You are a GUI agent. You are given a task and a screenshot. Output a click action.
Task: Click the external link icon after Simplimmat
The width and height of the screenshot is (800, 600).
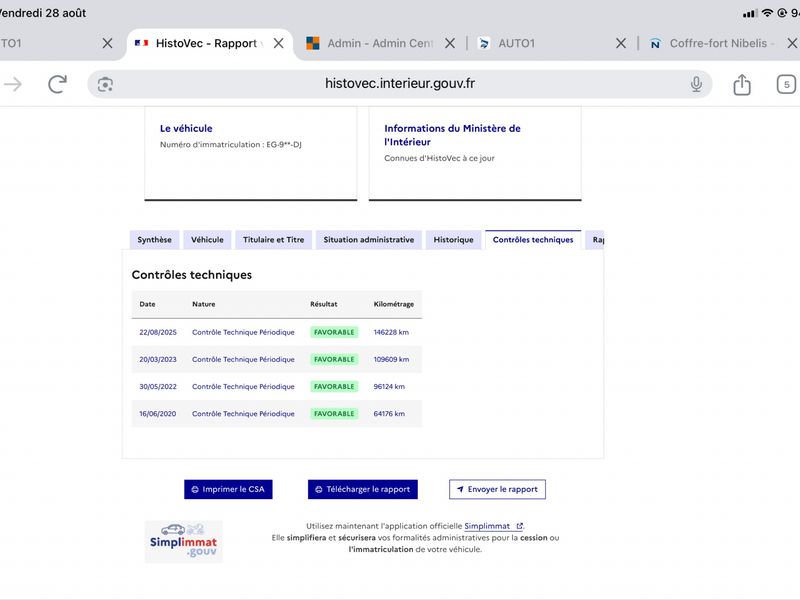[x=519, y=526]
